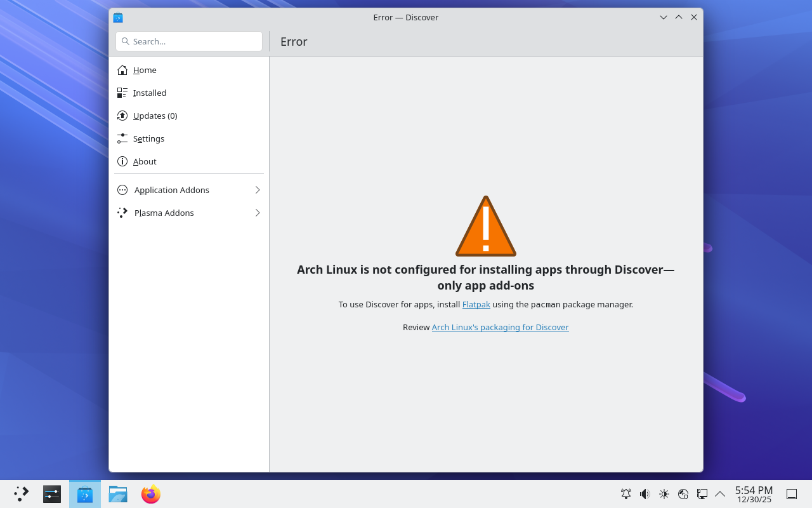Open System Settings from taskbar
The image size is (812, 508).
[x=52, y=494]
